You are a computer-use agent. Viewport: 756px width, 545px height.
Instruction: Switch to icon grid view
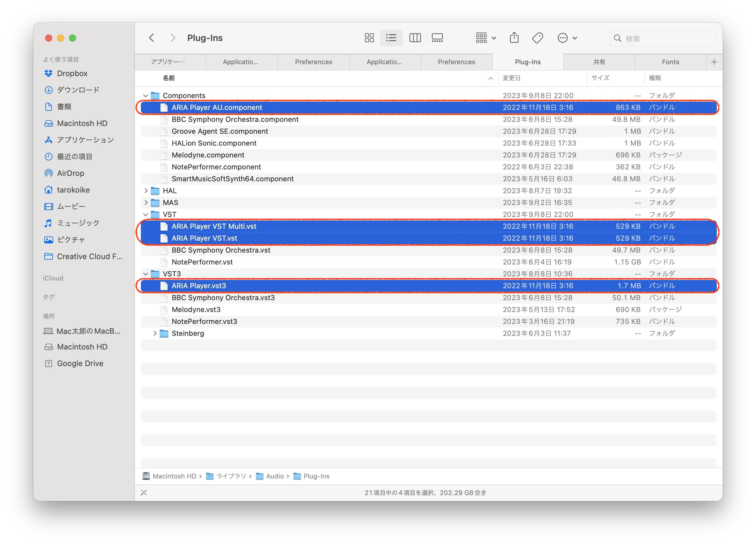369,38
